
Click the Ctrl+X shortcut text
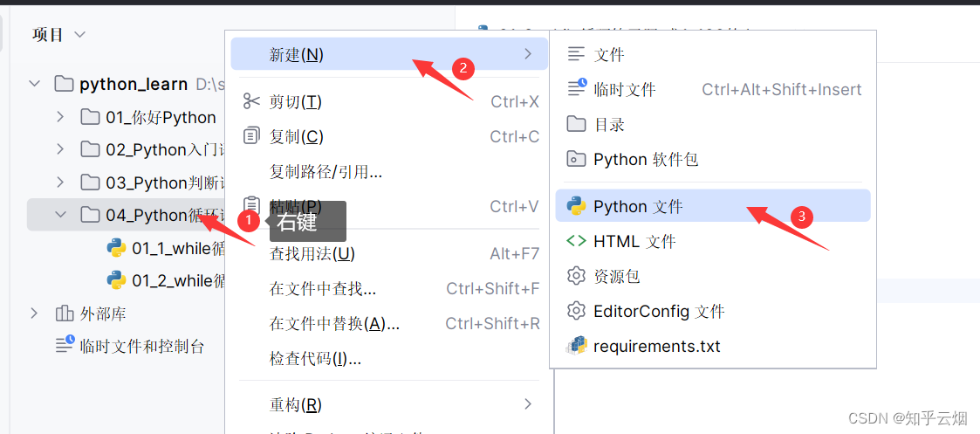point(515,101)
